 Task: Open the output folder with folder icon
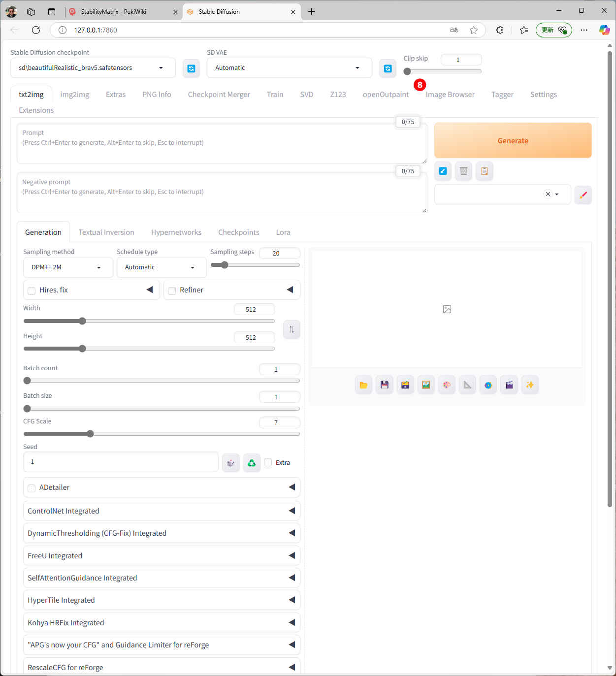pos(363,385)
